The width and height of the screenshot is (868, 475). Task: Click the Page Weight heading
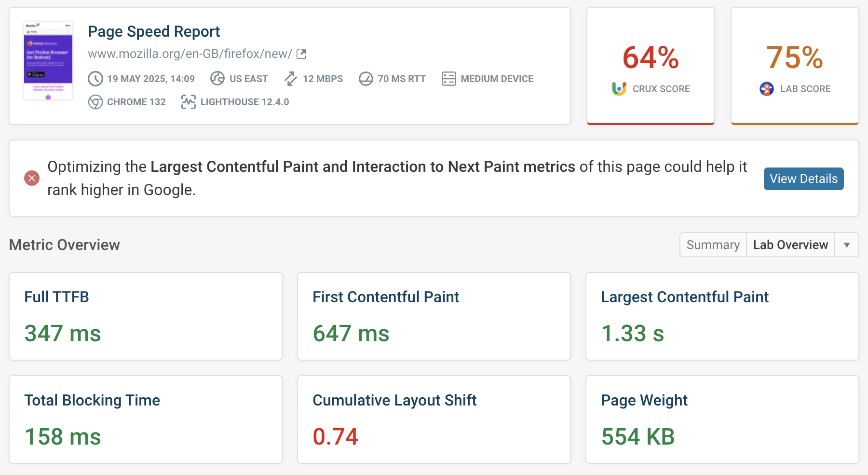[x=644, y=400]
